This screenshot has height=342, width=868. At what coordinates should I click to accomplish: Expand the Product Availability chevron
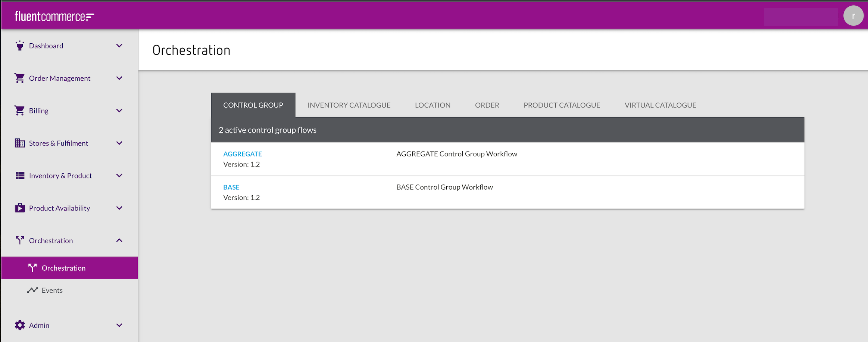(119, 208)
